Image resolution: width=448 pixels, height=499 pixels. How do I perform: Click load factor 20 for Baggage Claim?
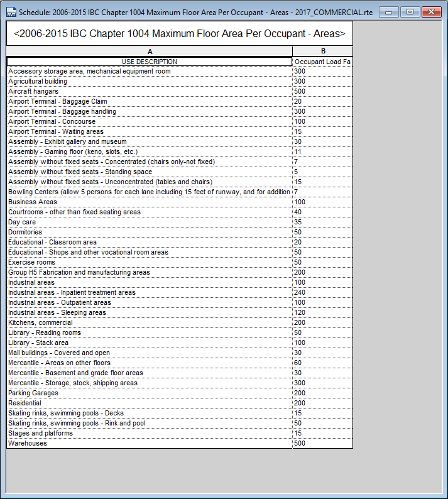pos(322,102)
